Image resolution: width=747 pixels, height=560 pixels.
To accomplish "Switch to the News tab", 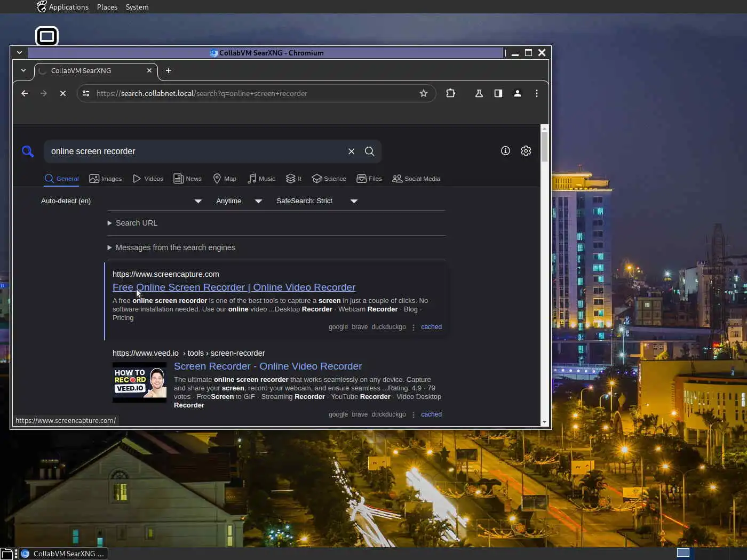I will point(187,179).
